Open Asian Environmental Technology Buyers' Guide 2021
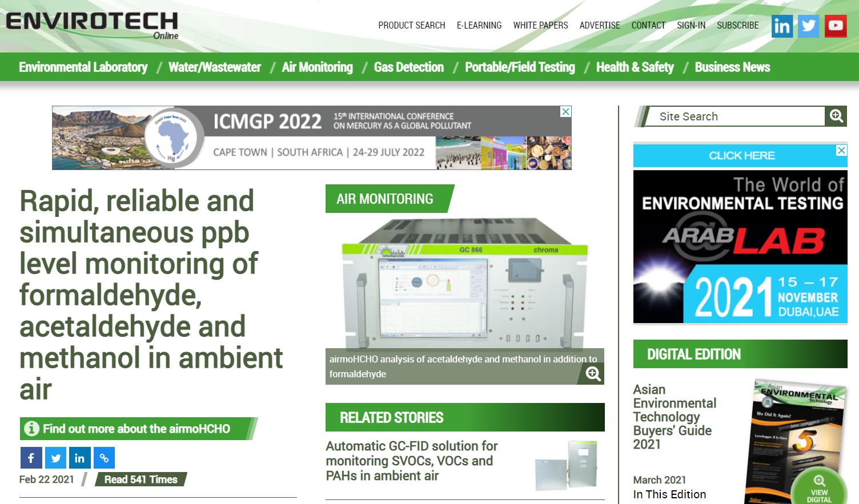The height and width of the screenshot is (504, 859). (675, 417)
